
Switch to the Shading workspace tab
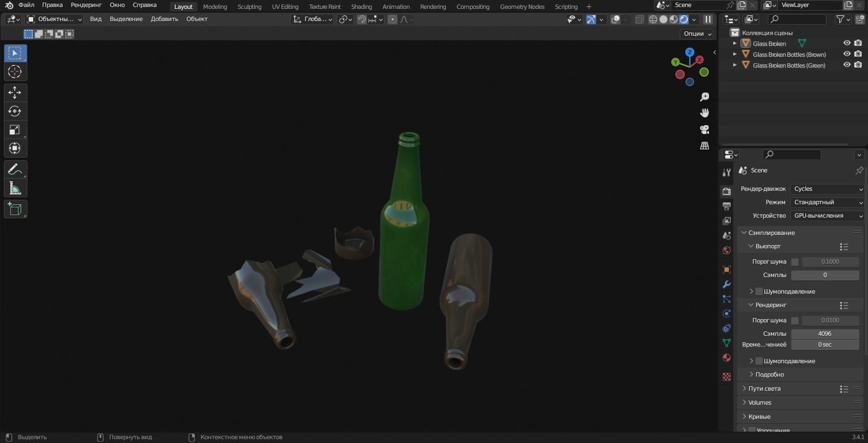(362, 6)
